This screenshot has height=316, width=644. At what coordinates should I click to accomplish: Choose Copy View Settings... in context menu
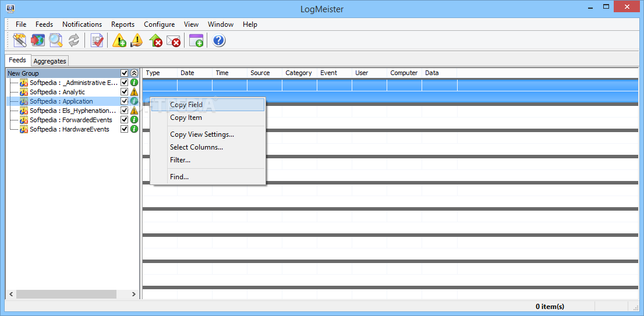click(x=208, y=134)
